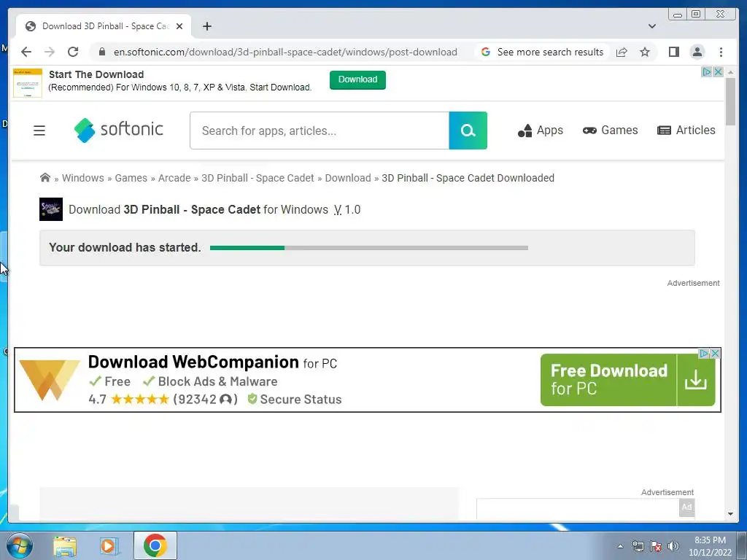Open Softonic hamburger menu
This screenshot has width=747, height=560.
click(39, 131)
